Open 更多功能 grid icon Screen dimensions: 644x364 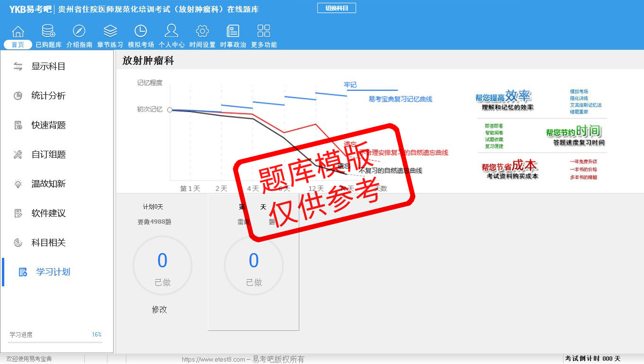click(x=264, y=32)
